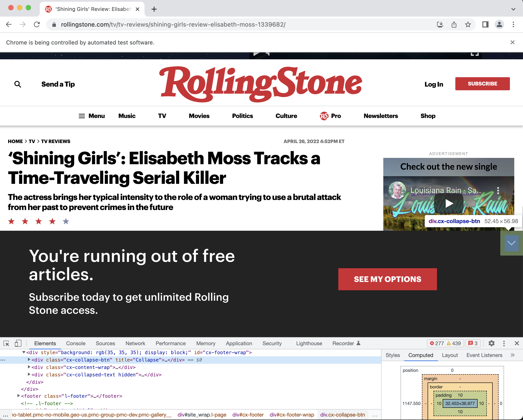Activate DevTools inspect element picker
Image resolution: width=523 pixels, height=420 pixels.
point(7,343)
